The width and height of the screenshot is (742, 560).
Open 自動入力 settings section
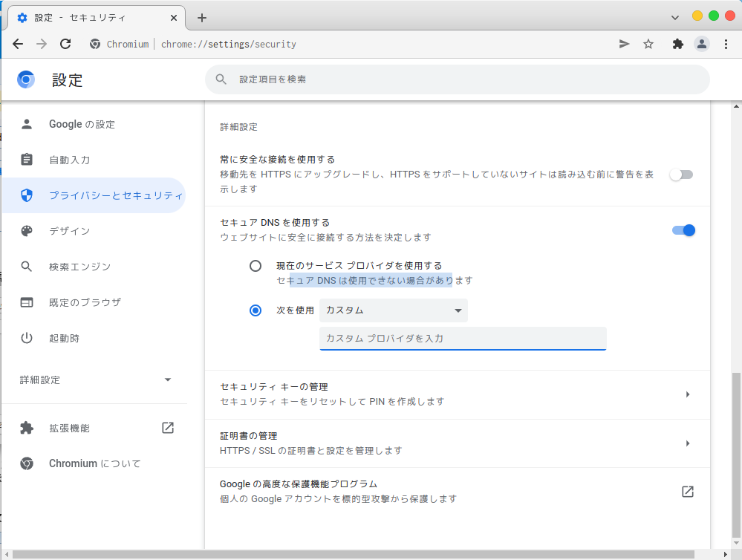(x=94, y=160)
